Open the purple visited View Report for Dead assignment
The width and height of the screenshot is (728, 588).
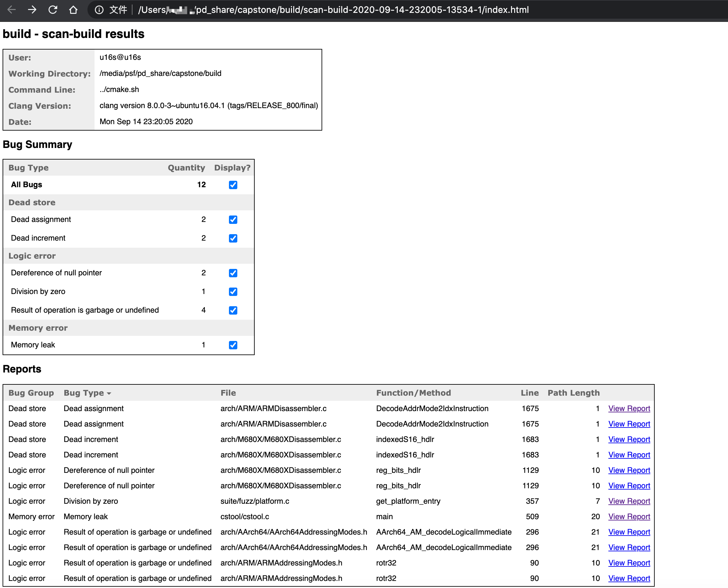coord(629,409)
